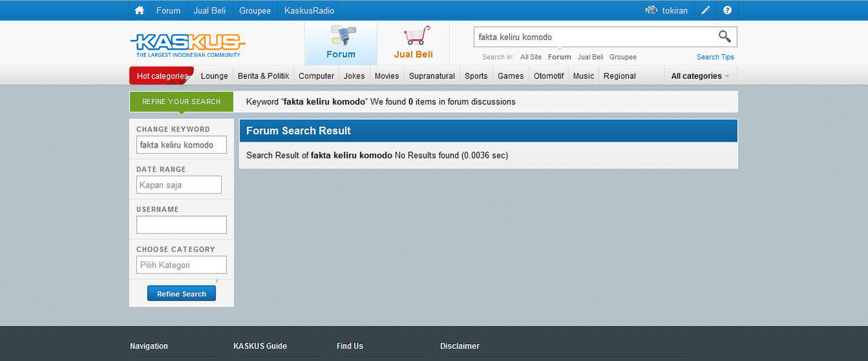Go to the home icon in top bar

(x=139, y=10)
